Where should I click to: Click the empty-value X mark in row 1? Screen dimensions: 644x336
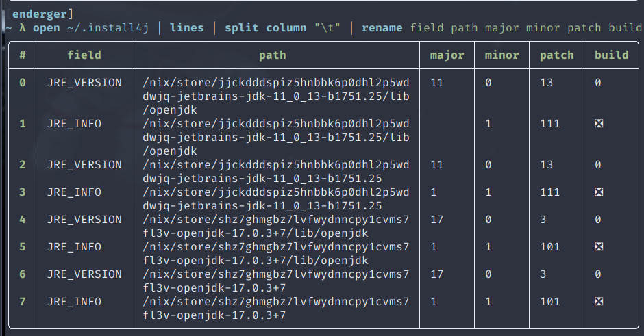(x=599, y=123)
